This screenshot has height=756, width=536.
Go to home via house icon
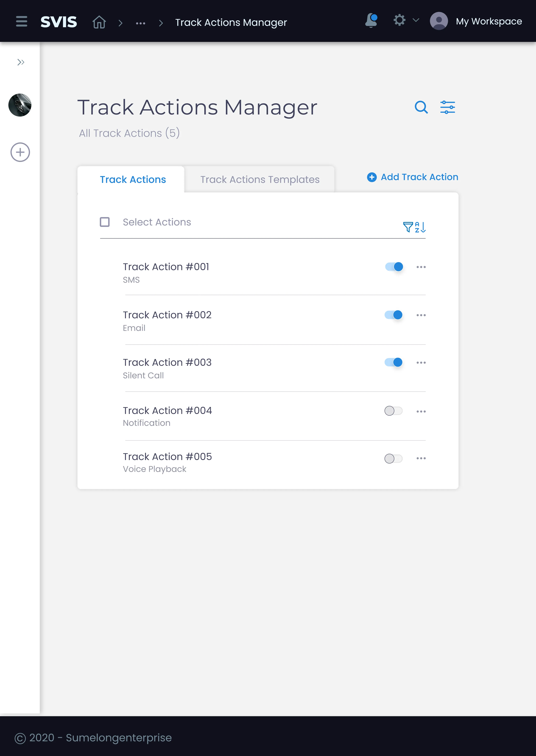pyautogui.click(x=99, y=22)
